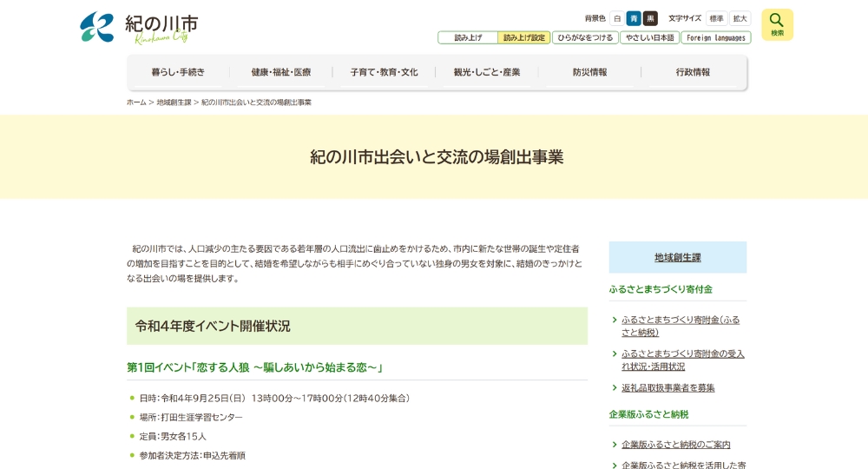Expand the 健康・福祉・医療 menu
868x469 pixels.
coord(280,72)
